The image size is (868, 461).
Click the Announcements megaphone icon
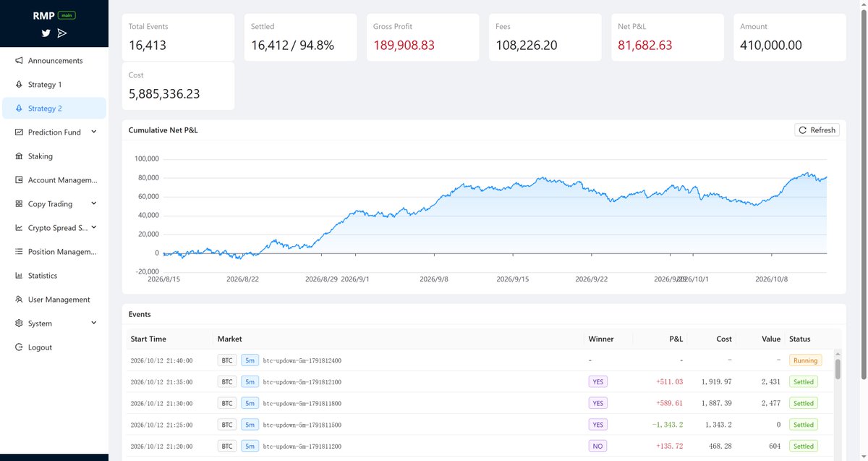coord(20,61)
